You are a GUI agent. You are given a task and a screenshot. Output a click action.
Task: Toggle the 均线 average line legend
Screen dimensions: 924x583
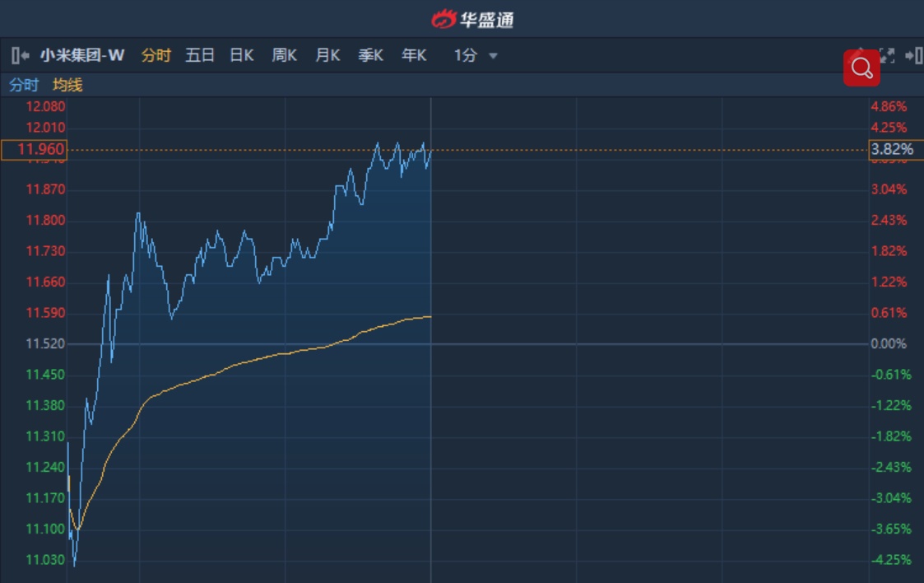[x=67, y=85]
